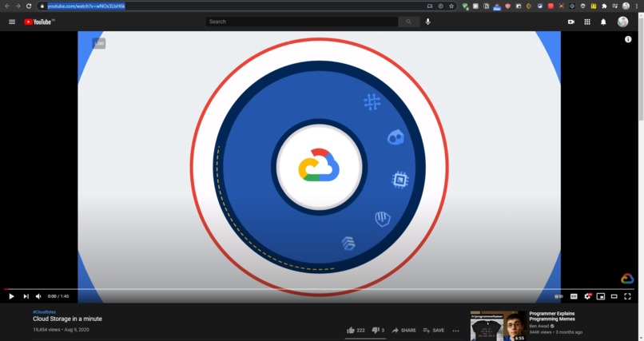
Task: Mute the video volume speaker
Action: pyautogui.click(x=38, y=296)
